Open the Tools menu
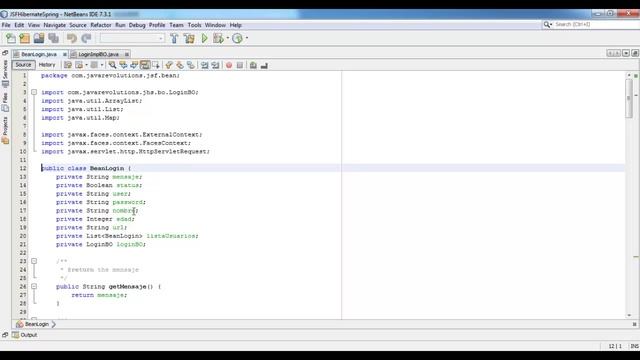This screenshot has width=640, height=360. pos(194,25)
